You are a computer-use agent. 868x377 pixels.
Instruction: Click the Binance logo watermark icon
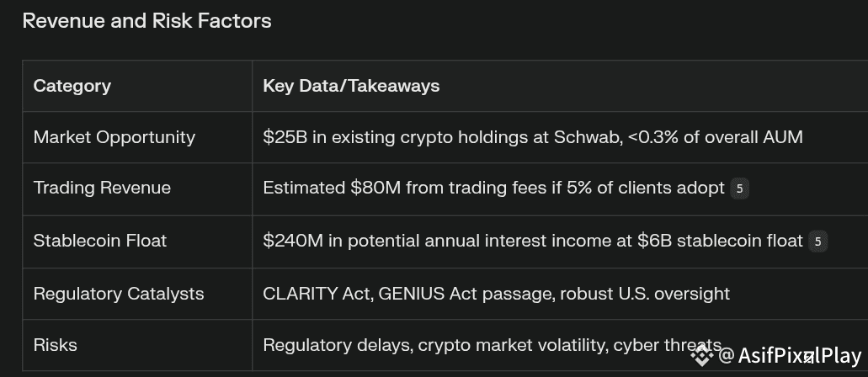[x=702, y=355]
